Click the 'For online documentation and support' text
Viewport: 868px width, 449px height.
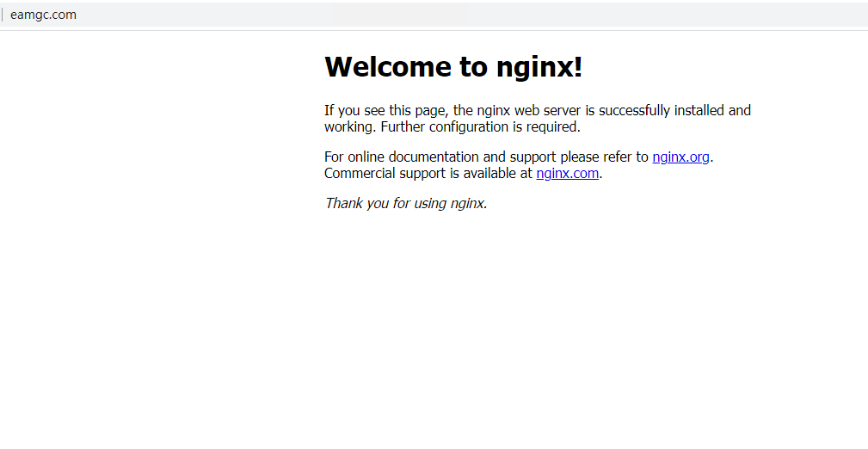[440, 157]
